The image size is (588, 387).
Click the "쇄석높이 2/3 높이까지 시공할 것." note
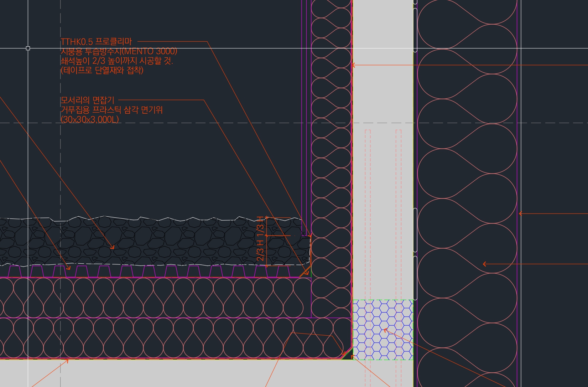(116, 61)
